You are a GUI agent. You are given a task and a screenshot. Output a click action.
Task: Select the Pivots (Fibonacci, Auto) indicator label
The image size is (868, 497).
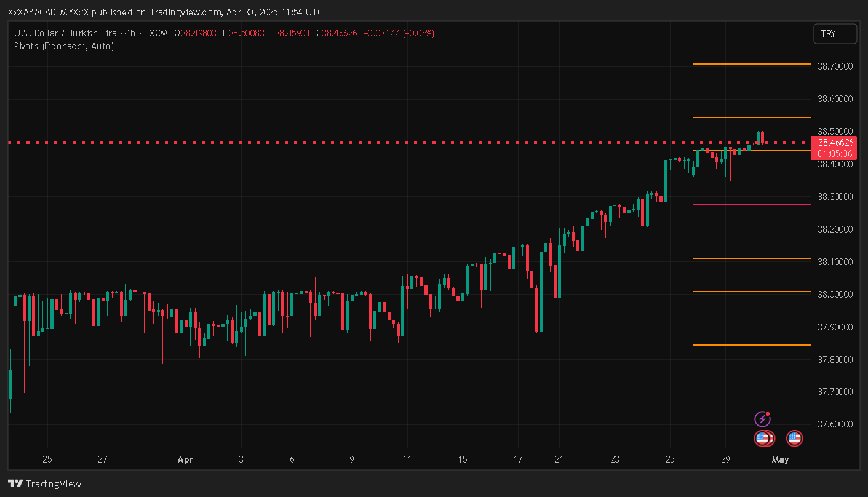pyautogui.click(x=64, y=46)
